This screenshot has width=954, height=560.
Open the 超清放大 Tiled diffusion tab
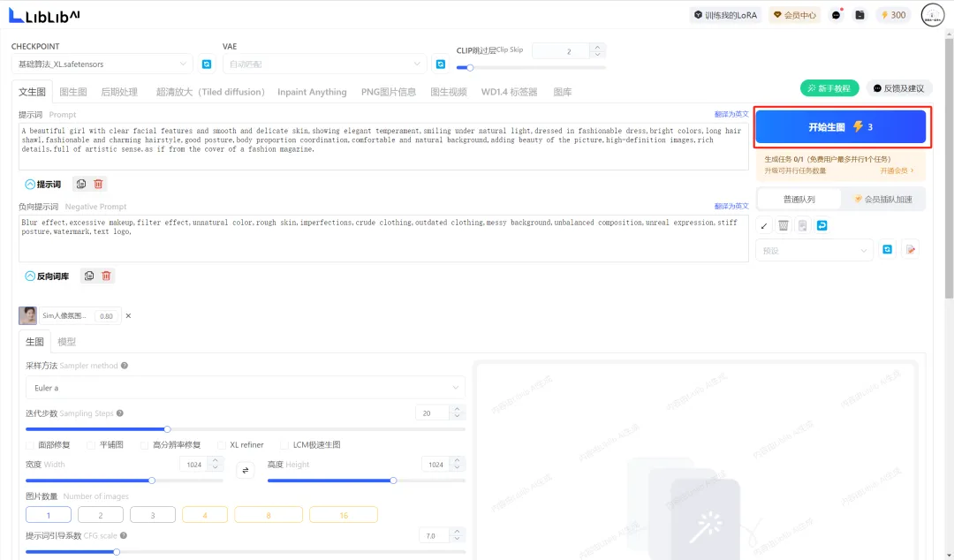(x=210, y=92)
